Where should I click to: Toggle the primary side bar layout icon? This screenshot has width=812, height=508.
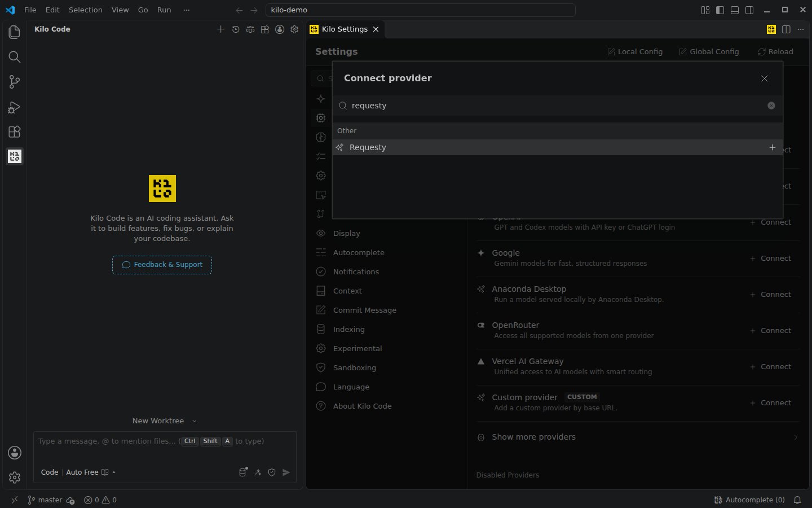click(720, 10)
